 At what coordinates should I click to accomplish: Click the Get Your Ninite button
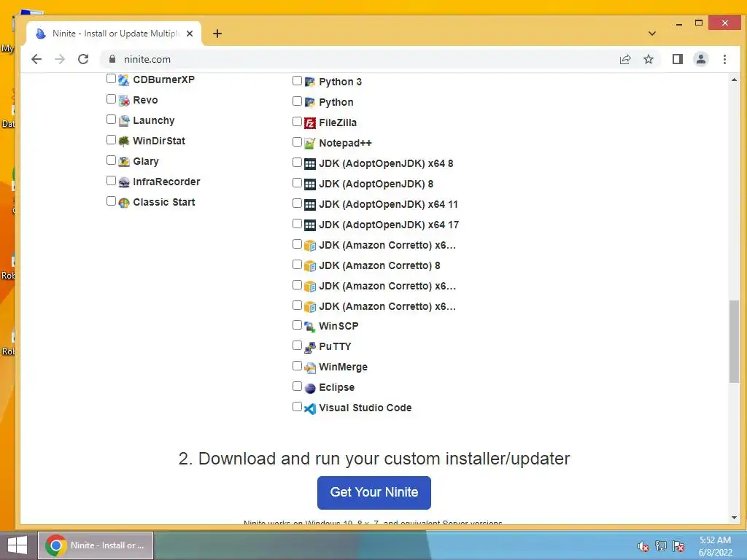374,492
